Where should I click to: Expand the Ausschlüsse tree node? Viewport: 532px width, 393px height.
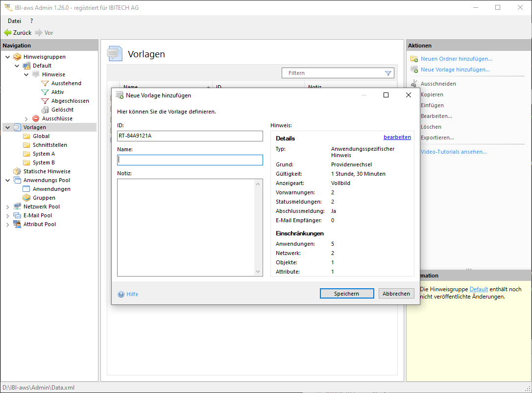[x=26, y=118]
